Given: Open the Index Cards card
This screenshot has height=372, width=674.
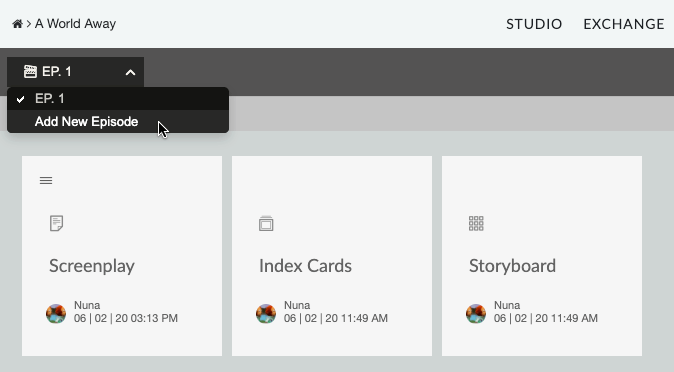Looking at the screenshot, I should [332, 256].
